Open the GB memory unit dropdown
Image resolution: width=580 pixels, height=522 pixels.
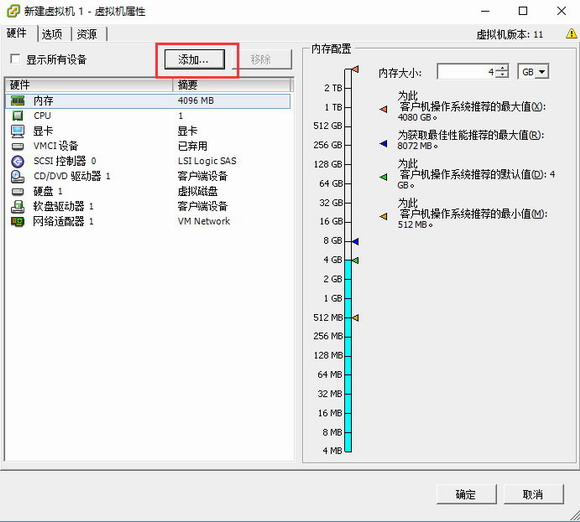(x=533, y=72)
